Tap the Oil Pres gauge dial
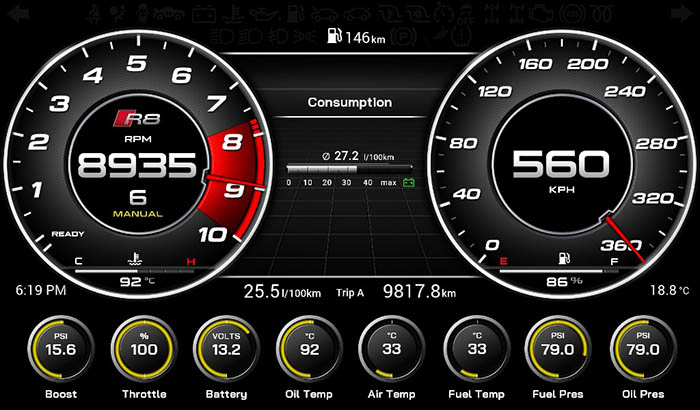Image resolution: width=700 pixels, height=410 pixels. (x=643, y=349)
